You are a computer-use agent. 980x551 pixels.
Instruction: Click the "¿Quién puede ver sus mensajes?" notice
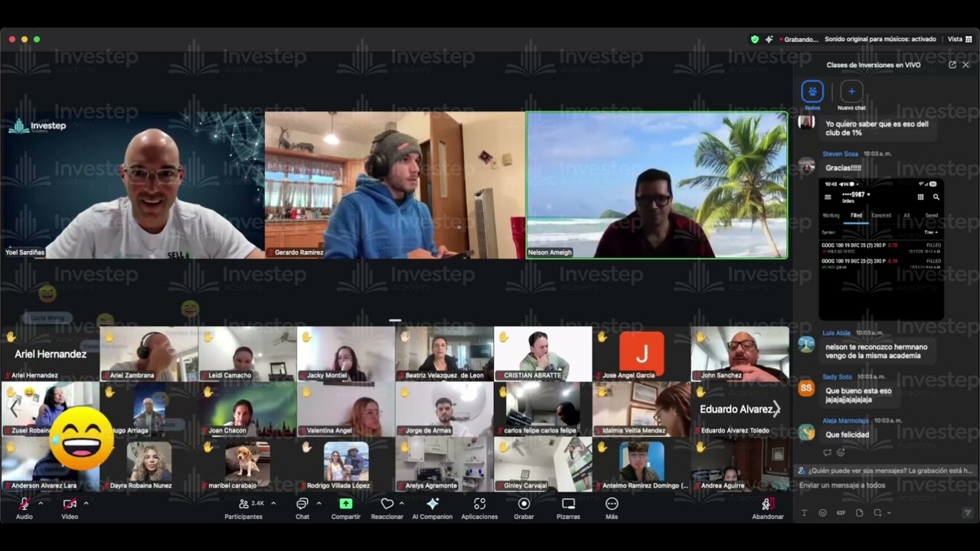[885, 471]
